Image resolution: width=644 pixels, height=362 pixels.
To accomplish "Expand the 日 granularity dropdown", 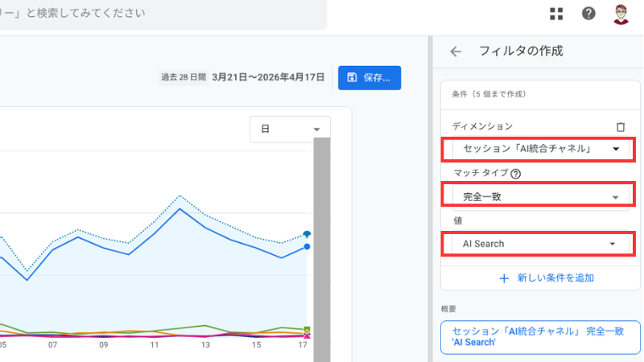I will [x=290, y=129].
